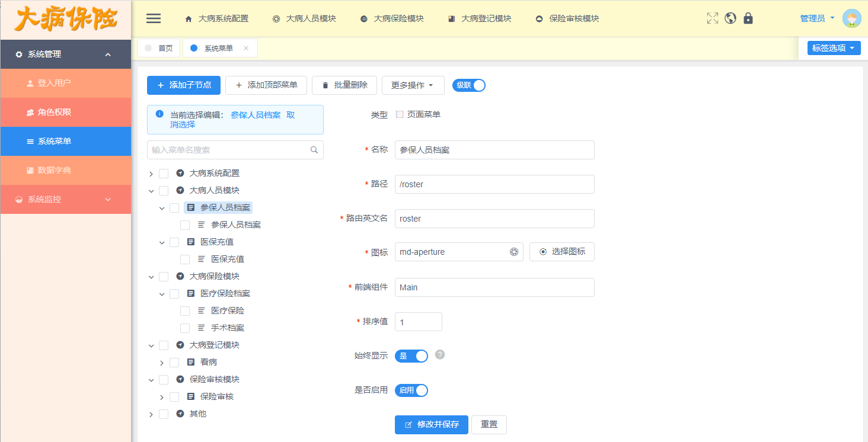This screenshot has height=442, width=868.
Task: Switch to the 首页 tab
Action: coord(158,48)
